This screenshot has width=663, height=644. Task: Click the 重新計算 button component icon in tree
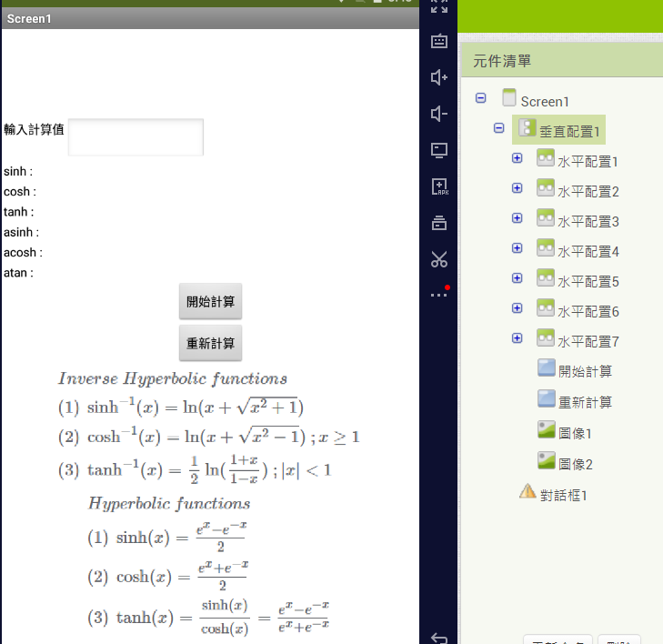point(547,398)
